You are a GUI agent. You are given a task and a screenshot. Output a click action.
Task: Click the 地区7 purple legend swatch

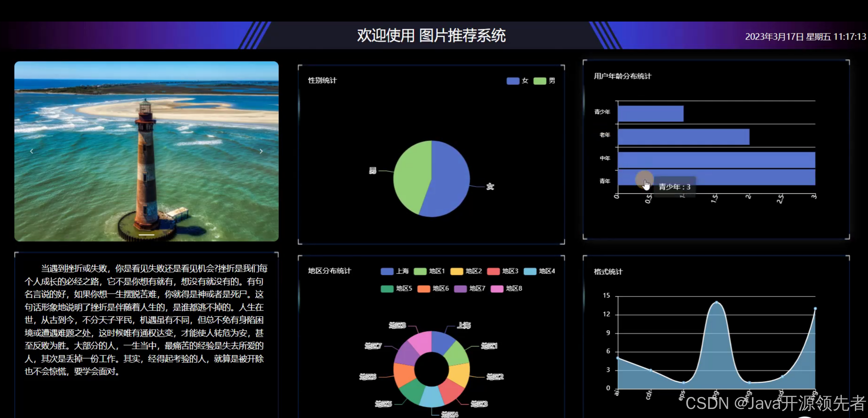pyautogui.click(x=461, y=289)
